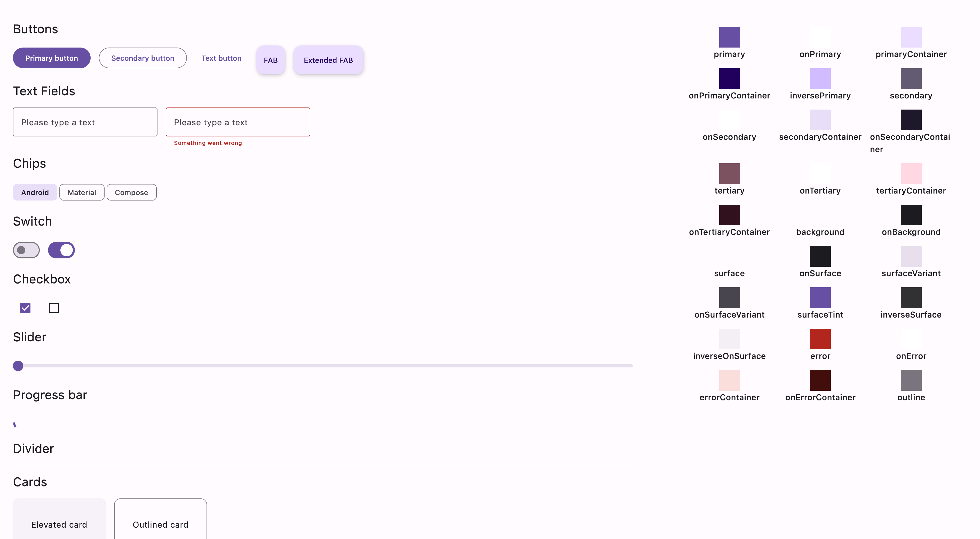This screenshot has width=980, height=539.
Task: Deselect the Android chip
Action: point(35,192)
